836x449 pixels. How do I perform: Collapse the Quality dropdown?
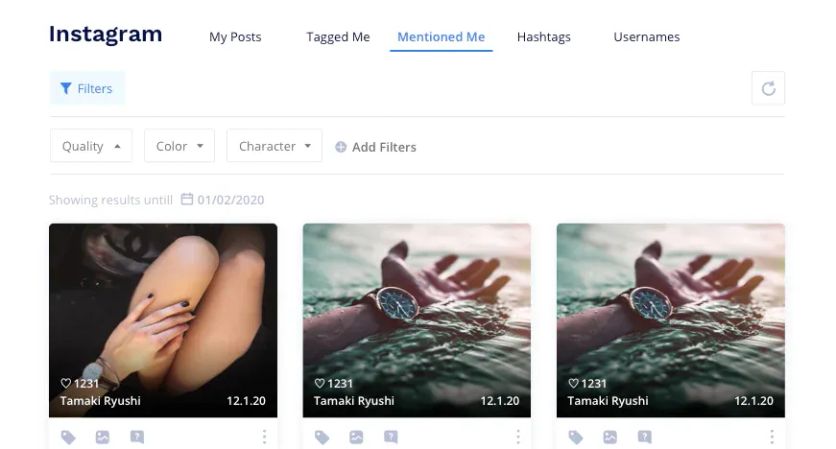(91, 146)
